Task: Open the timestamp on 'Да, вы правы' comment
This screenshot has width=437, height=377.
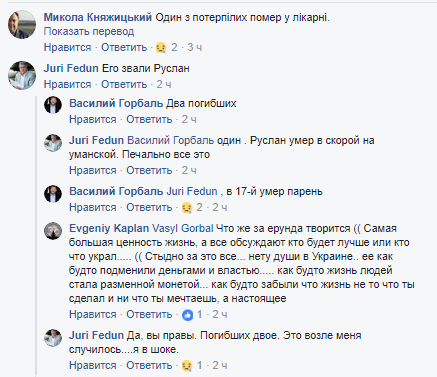Action: 220,365
